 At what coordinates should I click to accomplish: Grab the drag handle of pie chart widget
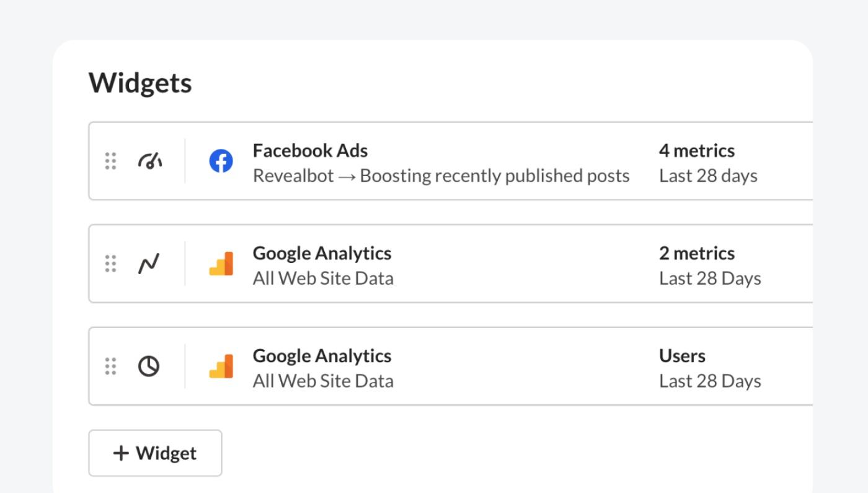(110, 366)
